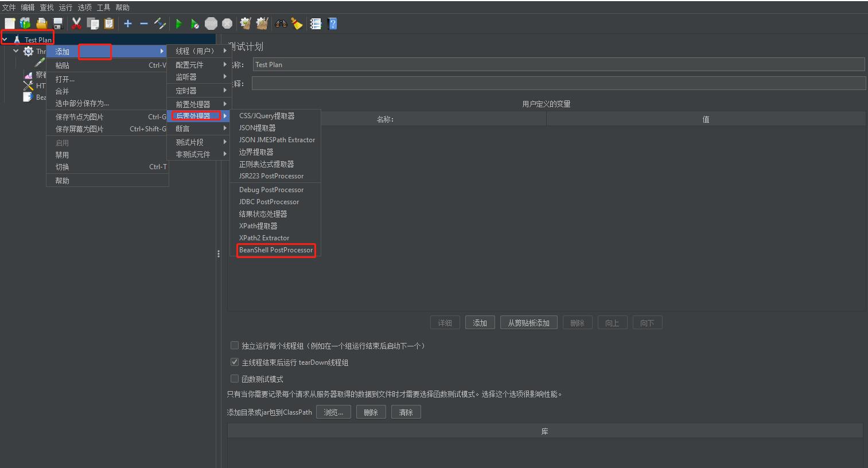
Task: Expand the 线程（用户） submenu
Action: pos(198,51)
